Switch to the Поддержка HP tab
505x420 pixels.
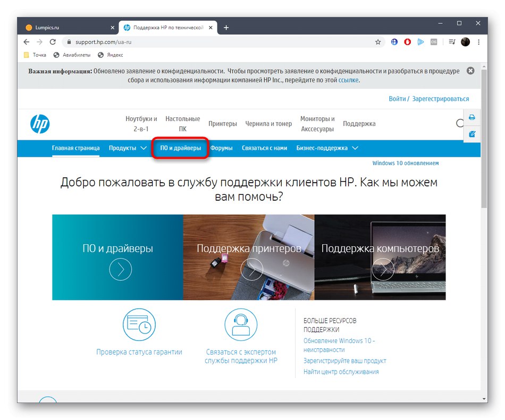pyautogui.click(x=168, y=28)
